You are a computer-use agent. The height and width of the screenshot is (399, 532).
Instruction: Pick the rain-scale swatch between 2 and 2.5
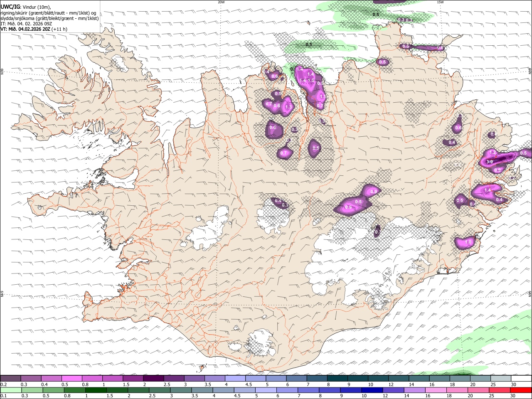click(x=138, y=390)
